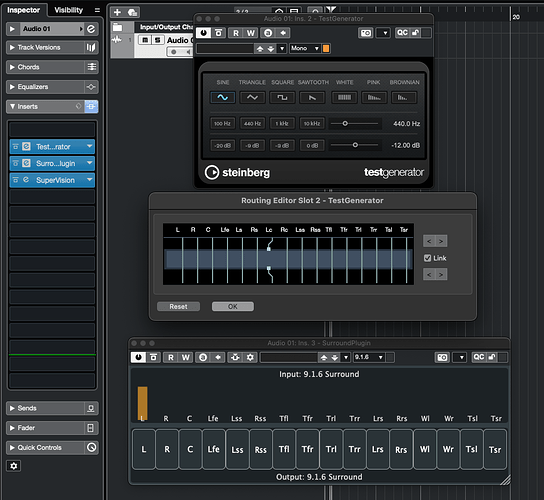
Task: Switch to the Inspector tab
Action: (24, 10)
